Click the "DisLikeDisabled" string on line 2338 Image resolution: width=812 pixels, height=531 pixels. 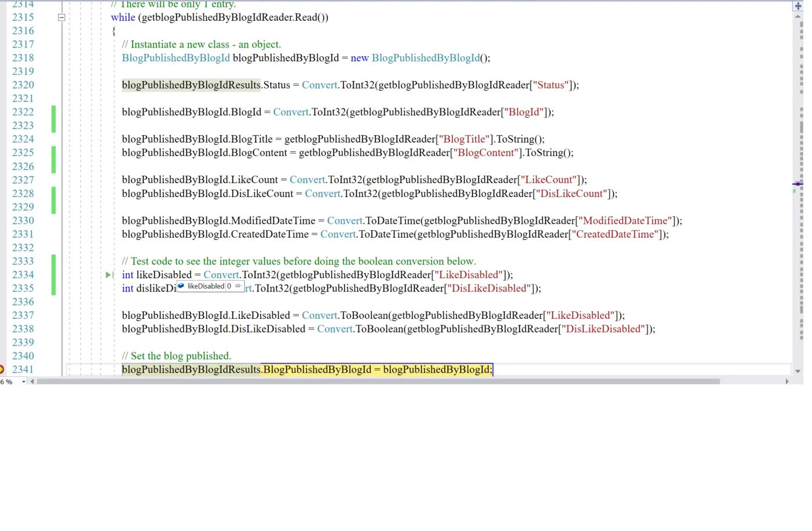pos(602,329)
